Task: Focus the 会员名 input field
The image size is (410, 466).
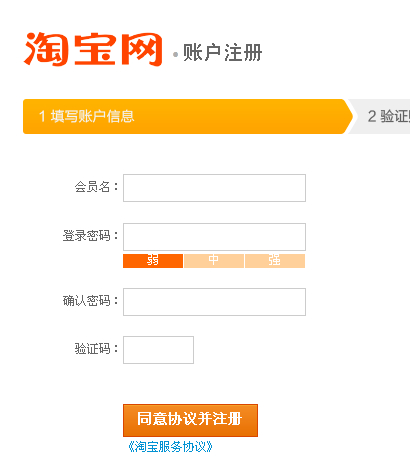Action: point(214,188)
